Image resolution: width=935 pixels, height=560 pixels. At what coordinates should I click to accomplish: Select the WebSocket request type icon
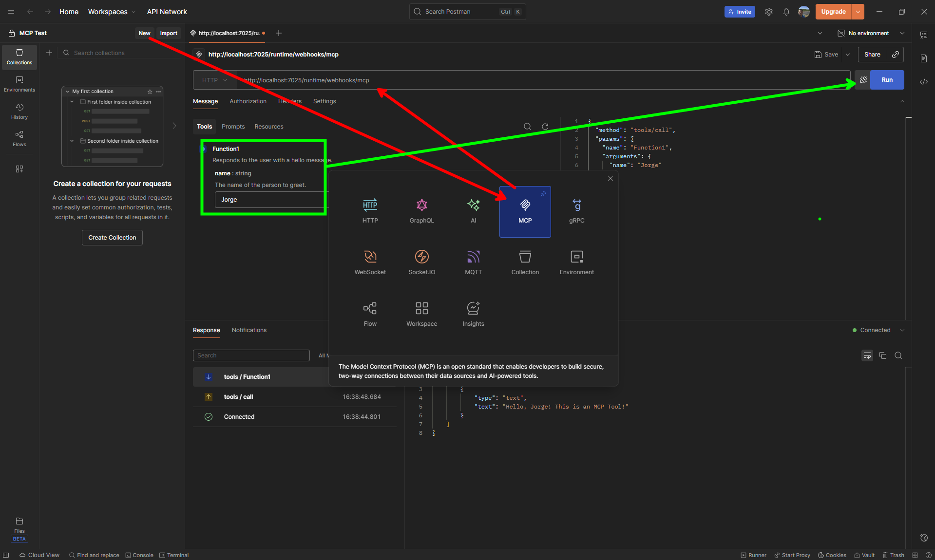pos(370,262)
